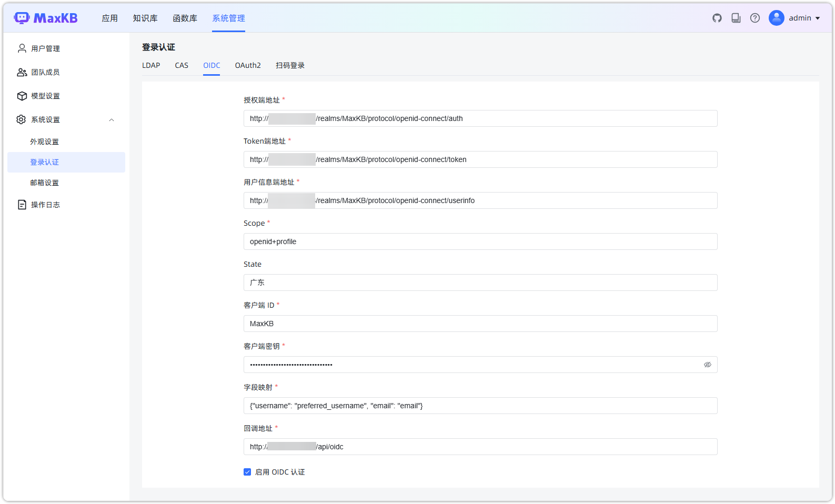Click the Scope input field
Viewport: 835px width, 504px height.
[x=480, y=241]
